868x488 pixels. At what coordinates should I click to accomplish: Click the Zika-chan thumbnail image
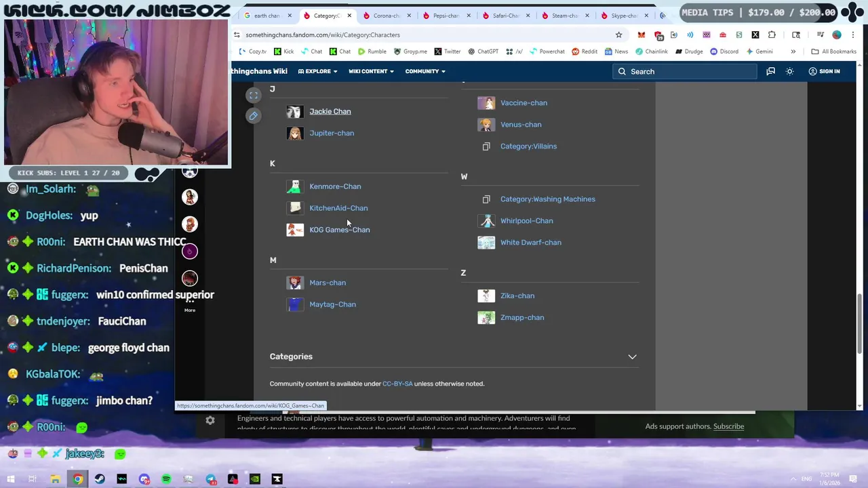point(486,296)
